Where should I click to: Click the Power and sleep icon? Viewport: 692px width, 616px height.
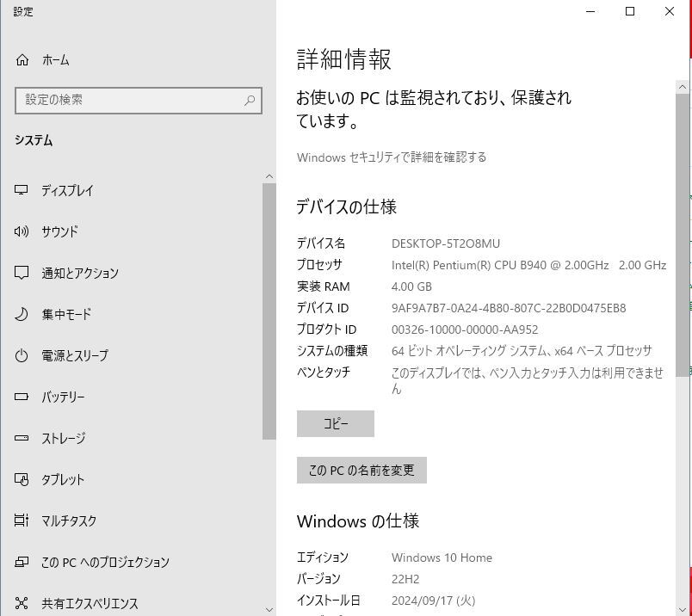[x=22, y=355]
